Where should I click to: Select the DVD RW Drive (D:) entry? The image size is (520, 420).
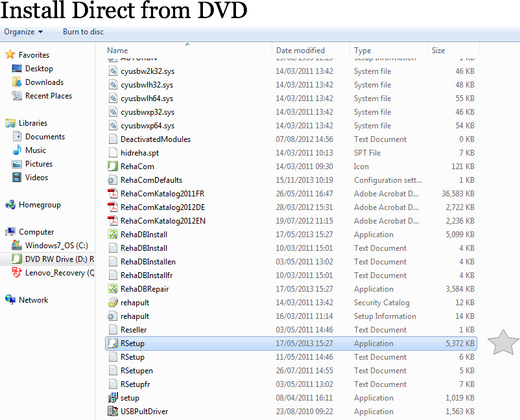[60, 259]
